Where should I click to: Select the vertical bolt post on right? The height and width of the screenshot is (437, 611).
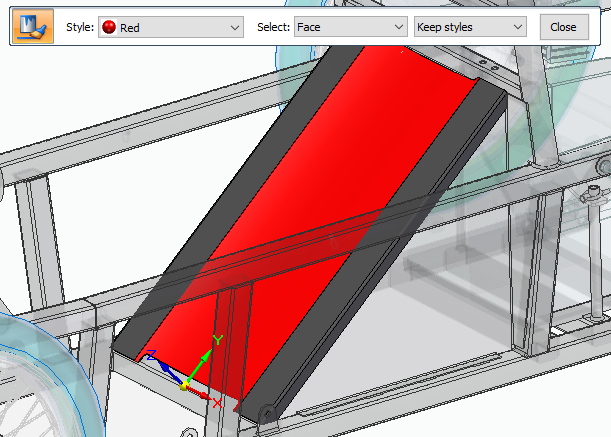(x=595, y=249)
